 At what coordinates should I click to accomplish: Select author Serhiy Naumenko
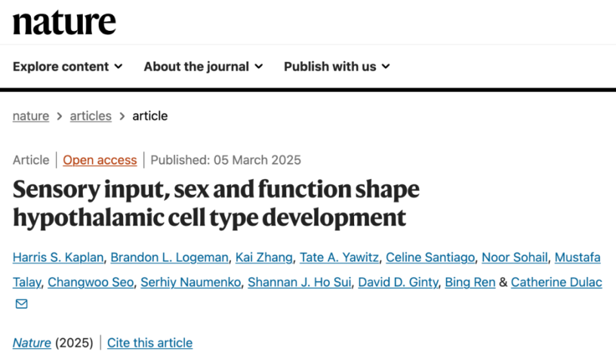(191, 282)
